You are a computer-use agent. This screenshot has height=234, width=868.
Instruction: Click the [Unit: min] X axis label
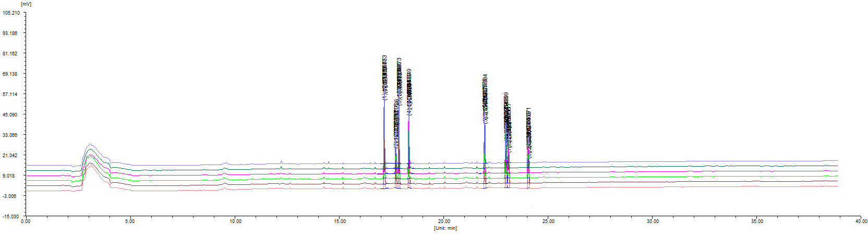pyautogui.click(x=445, y=228)
